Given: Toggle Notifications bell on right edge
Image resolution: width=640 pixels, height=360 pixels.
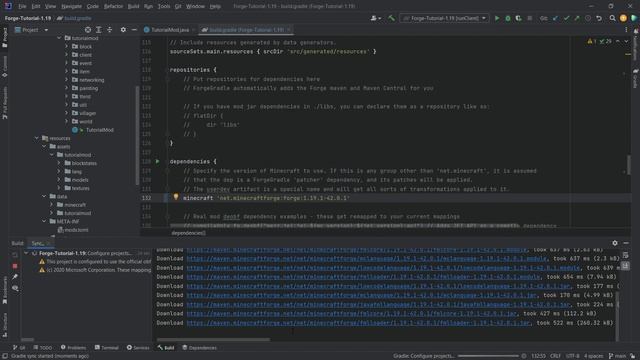Looking at the screenshot, I should coord(635,44).
